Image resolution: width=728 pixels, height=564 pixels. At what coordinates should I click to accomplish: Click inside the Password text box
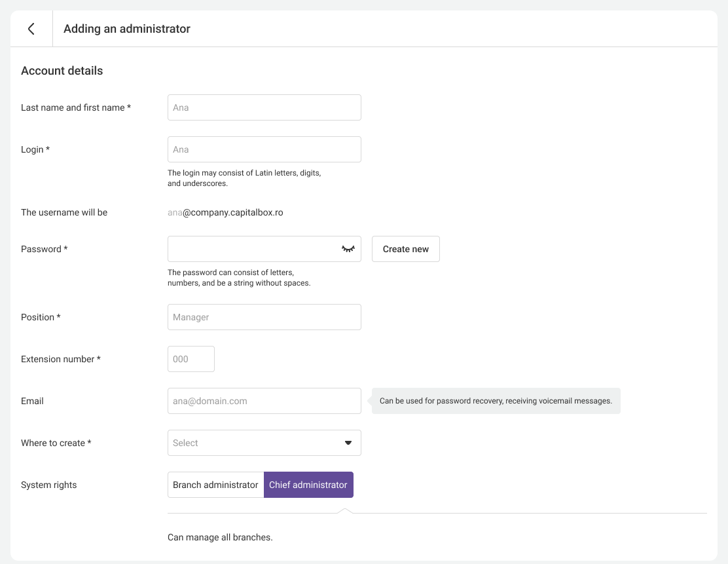pos(252,249)
